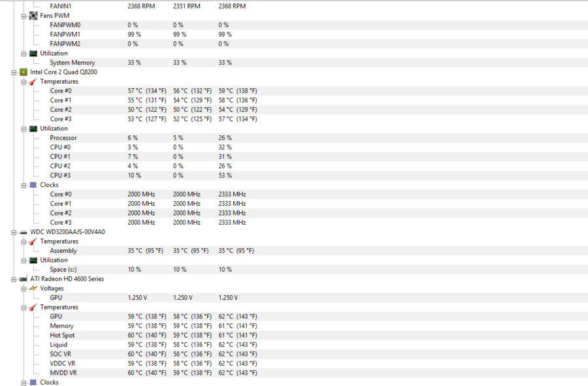Screen dimensions: 588x386
Task: Collapse the hard drive Temperatures section
Action: point(24,242)
